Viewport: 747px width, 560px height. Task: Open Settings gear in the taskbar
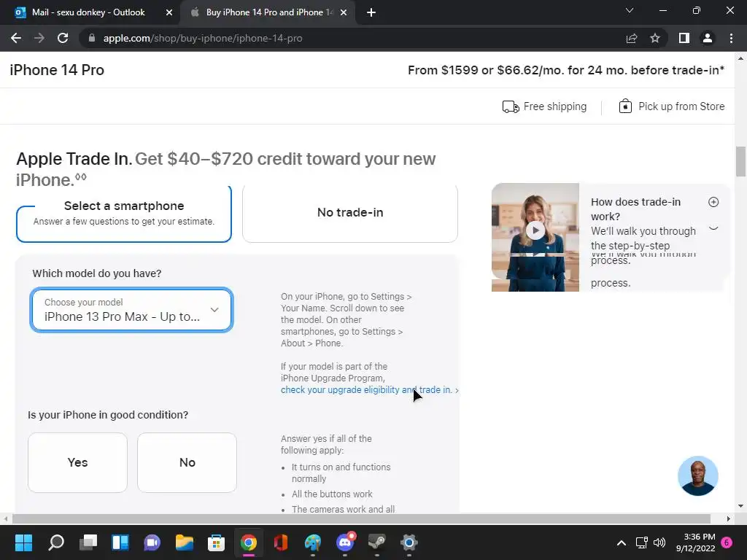point(409,542)
